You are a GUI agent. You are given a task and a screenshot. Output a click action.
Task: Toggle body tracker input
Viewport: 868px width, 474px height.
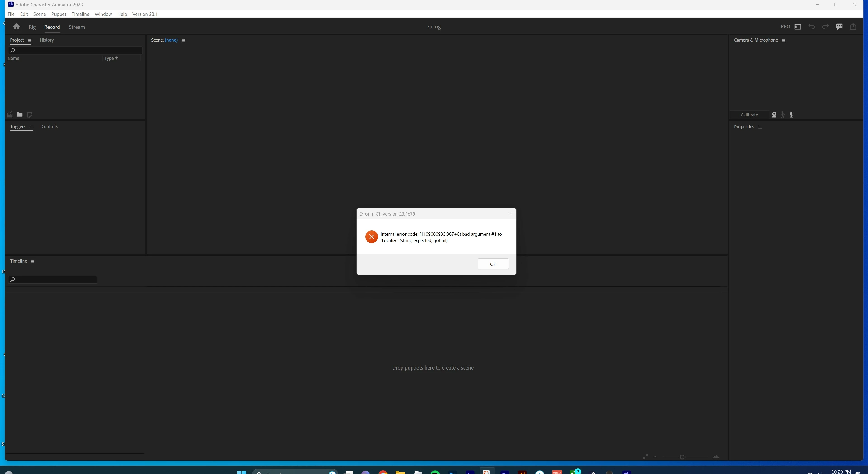coord(783,115)
